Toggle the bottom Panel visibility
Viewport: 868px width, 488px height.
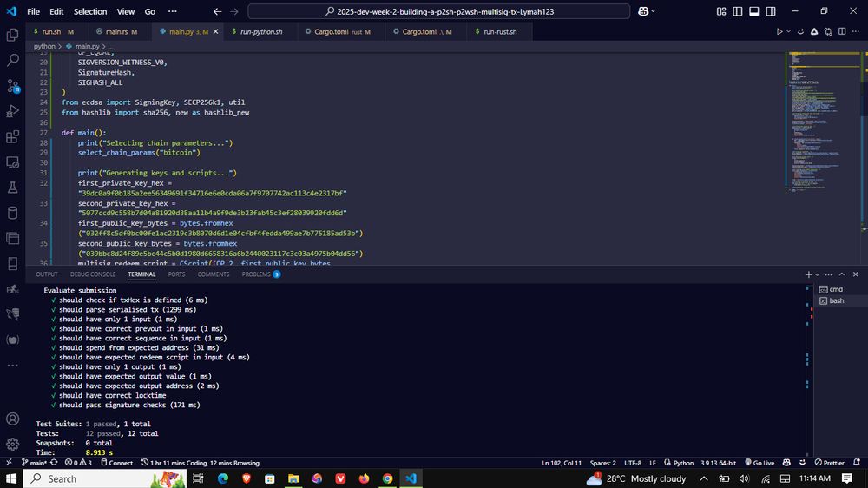coord(754,11)
